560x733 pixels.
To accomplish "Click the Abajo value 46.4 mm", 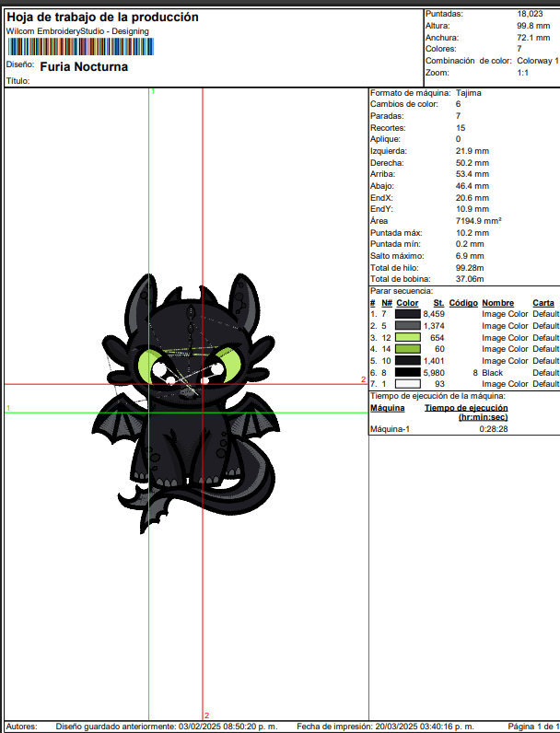I will tap(472, 186).
